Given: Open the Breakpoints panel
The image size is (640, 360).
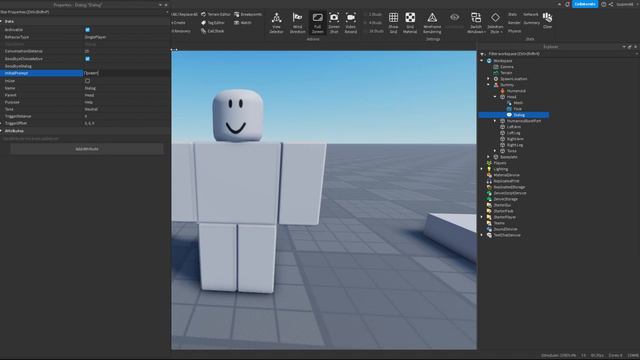Looking at the screenshot, I should (248, 14).
